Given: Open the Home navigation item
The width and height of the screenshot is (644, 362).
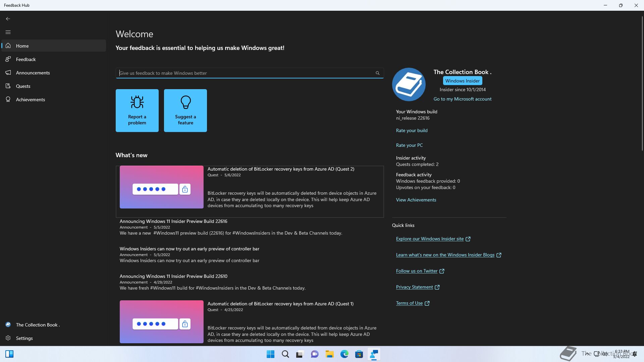Looking at the screenshot, I should 54,46.
